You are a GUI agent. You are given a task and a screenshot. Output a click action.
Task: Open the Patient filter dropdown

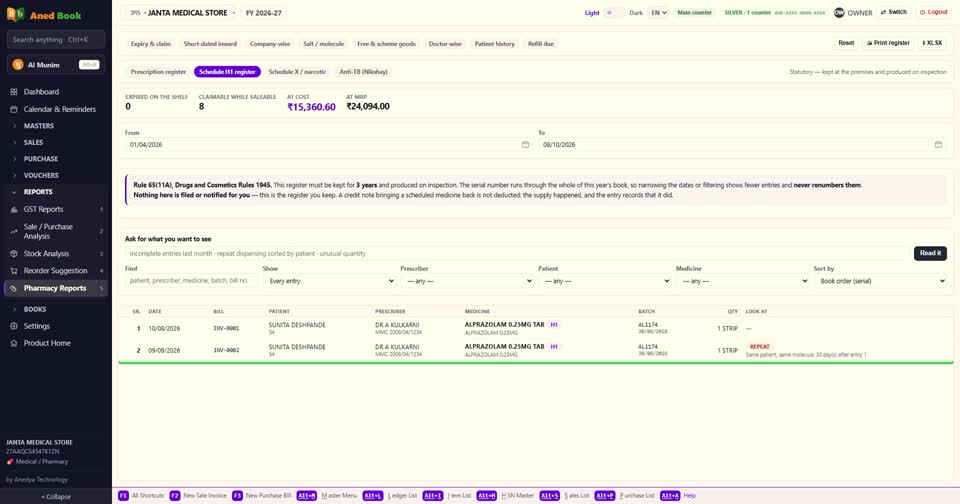(x=605, y=281)
